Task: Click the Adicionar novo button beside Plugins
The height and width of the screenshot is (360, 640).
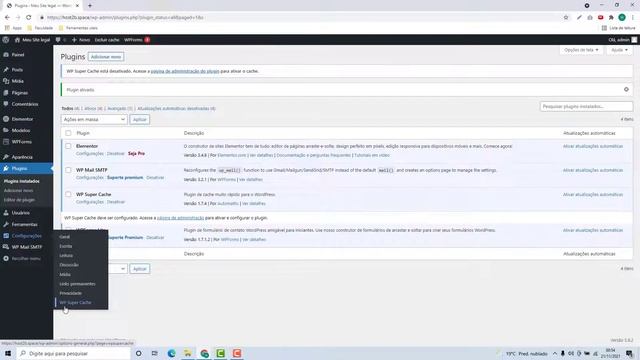Action: pyautogui.click(x=106, y=57)
